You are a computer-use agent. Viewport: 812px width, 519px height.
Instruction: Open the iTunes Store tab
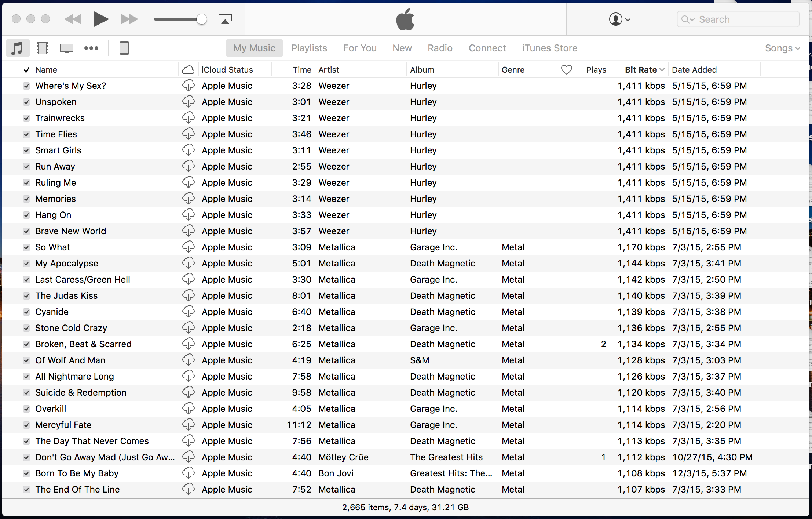click(549, 48)
